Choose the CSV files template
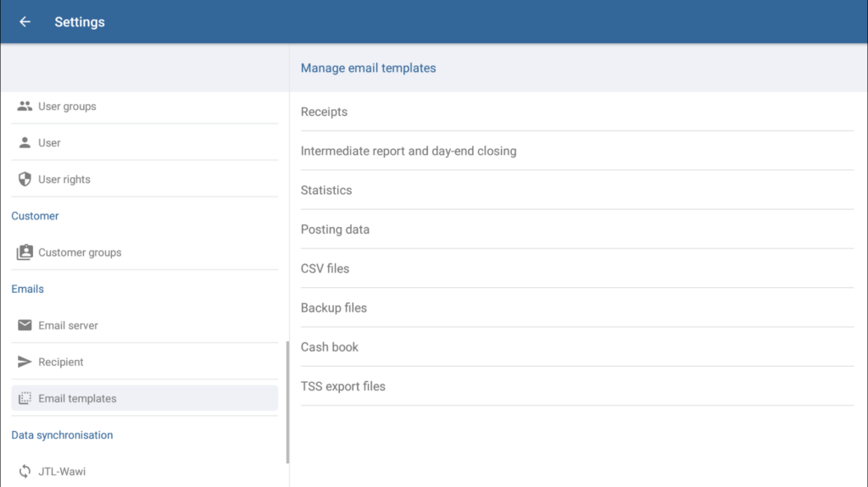 pos(325,268)
